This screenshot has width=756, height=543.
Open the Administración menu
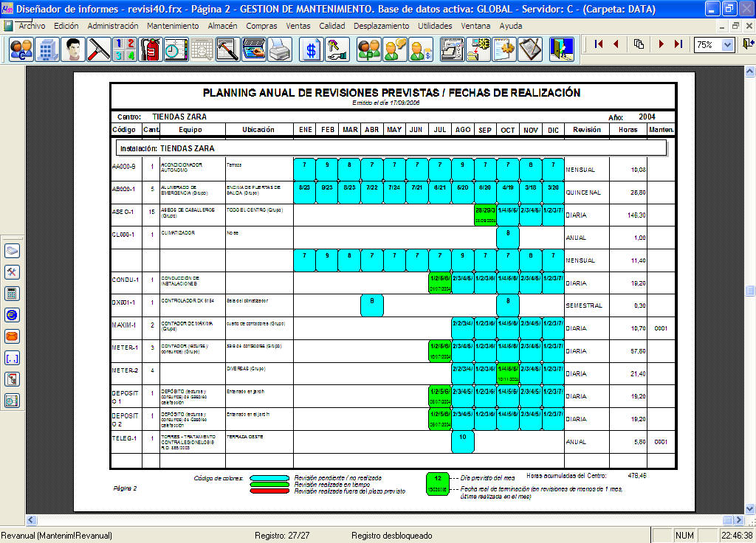click(113, 26)
